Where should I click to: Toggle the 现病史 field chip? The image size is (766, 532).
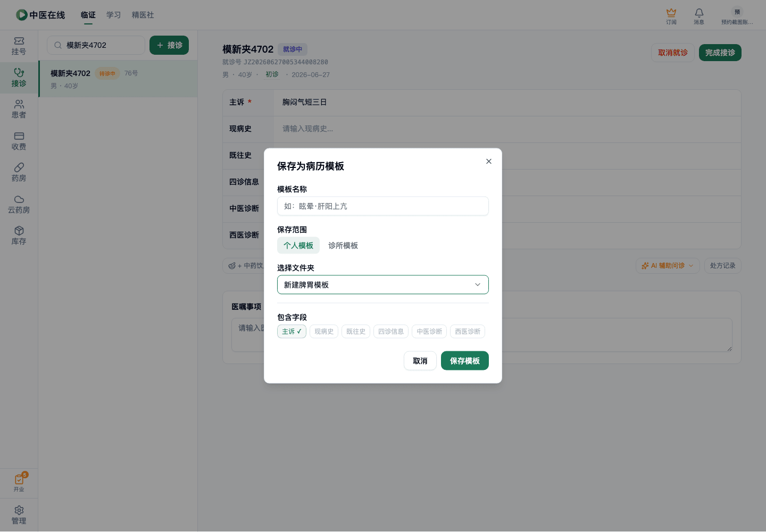pyautogui.click(x=324, y=332)
